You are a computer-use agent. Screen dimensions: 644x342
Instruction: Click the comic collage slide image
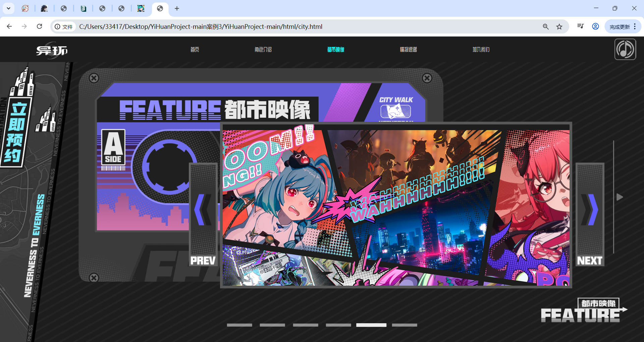click(x=396, y=205)
